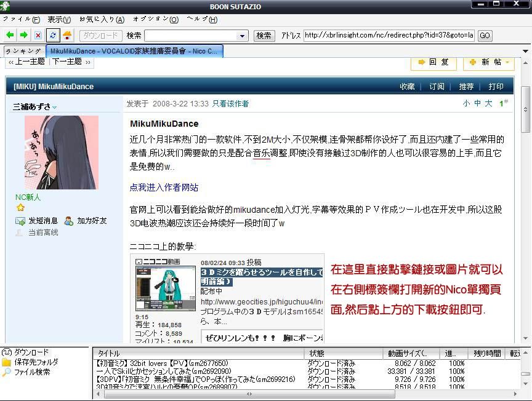This screenshot has height=401, width=532.
Task: Select ファイル検索 item
Action: (x=32, y=372)
